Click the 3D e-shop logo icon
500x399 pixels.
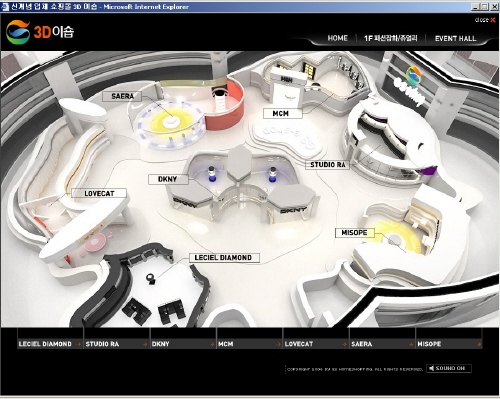point(18,32)
